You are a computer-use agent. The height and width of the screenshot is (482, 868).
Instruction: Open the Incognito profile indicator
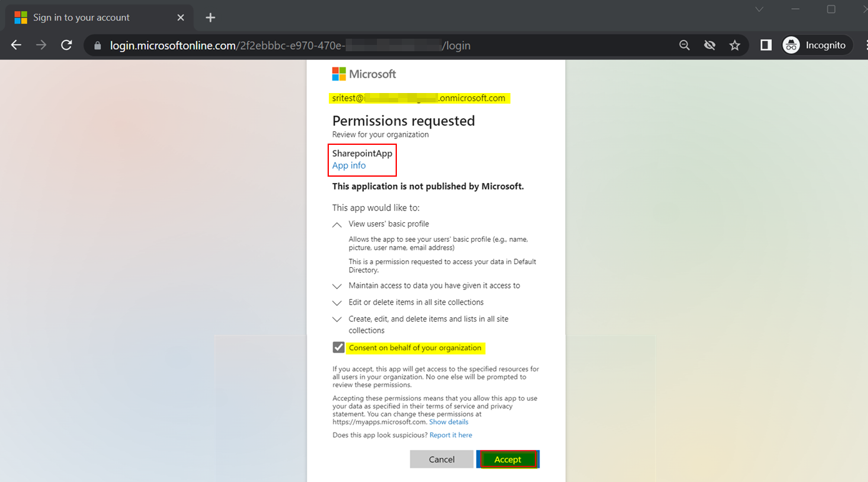(x=816, y=45)
